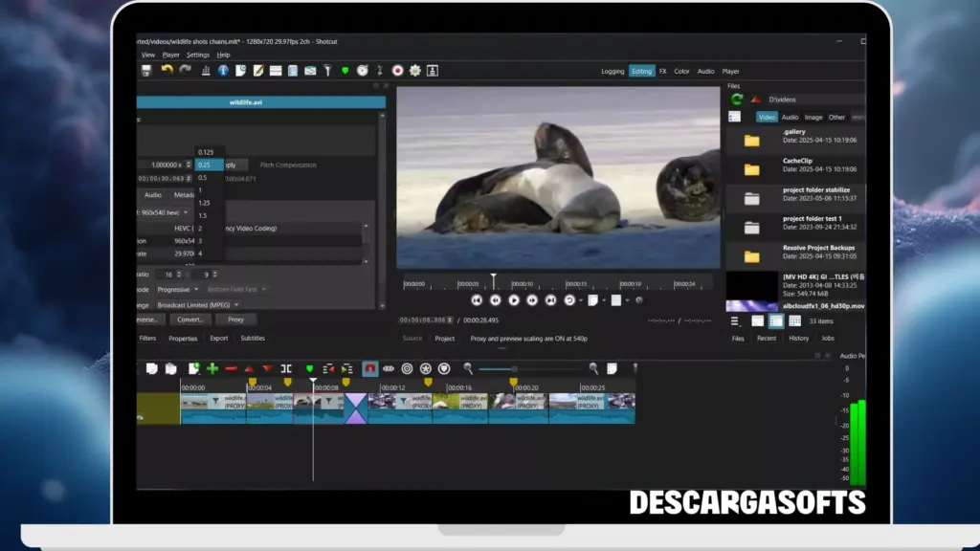980x551 pixels.
Task: Open the Filters funnel icon in toolbar
Action: pyautogui.click(x=326, y=71)
